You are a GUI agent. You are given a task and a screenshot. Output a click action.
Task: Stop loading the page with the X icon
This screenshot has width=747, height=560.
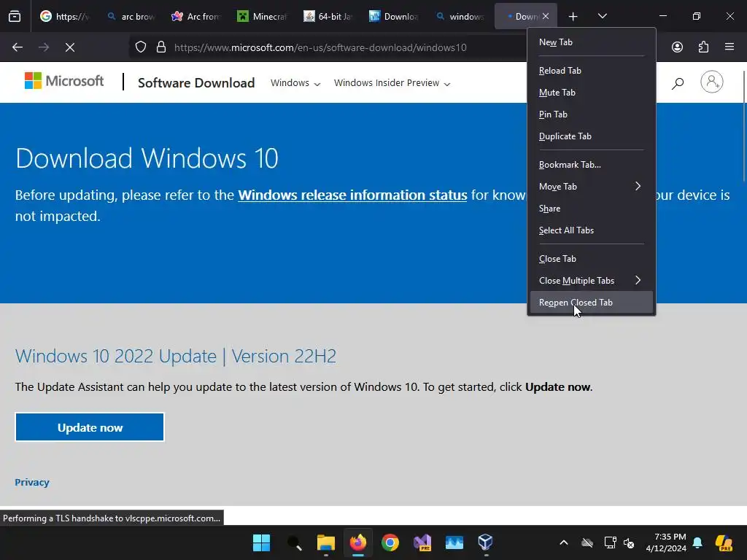click(x=69, y=47)
